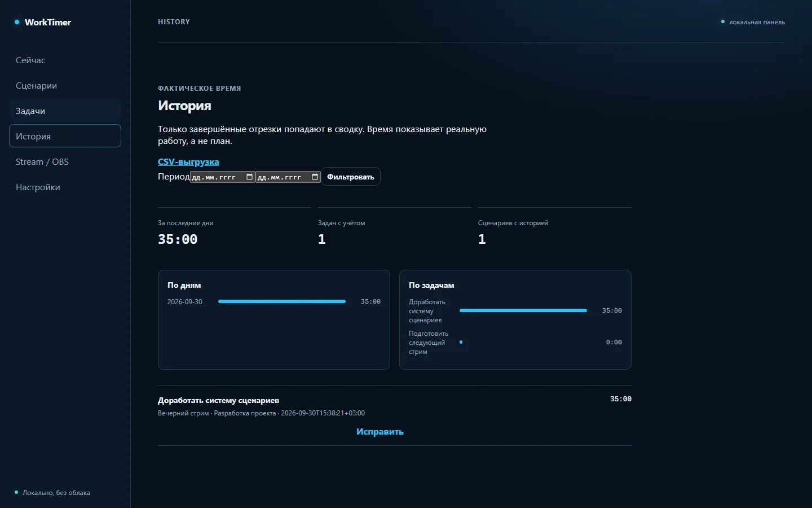812x508 pixels.
Task: Click the 0:00 task duration value
Action: 614,342
